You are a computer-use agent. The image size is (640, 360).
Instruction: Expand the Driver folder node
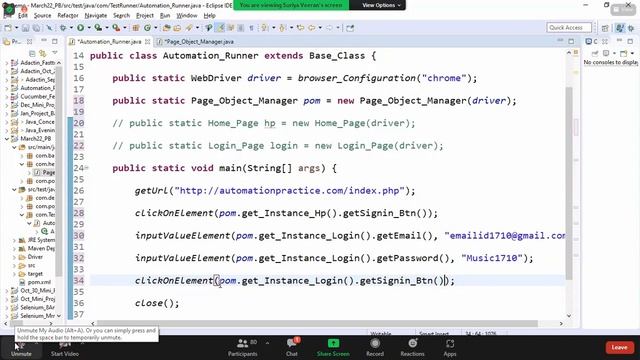click(14, 257)
